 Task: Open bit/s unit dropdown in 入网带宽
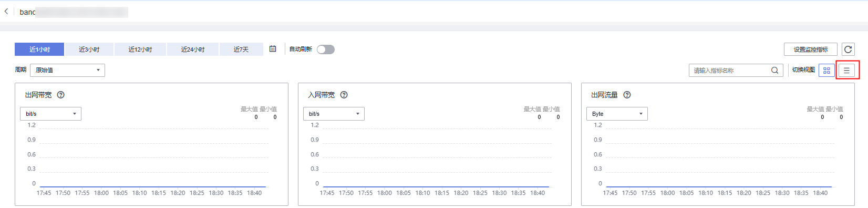coord(334,114)
